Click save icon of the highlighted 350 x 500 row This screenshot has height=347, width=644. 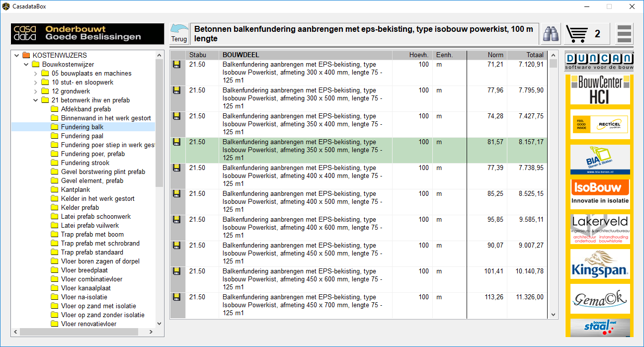176,142
